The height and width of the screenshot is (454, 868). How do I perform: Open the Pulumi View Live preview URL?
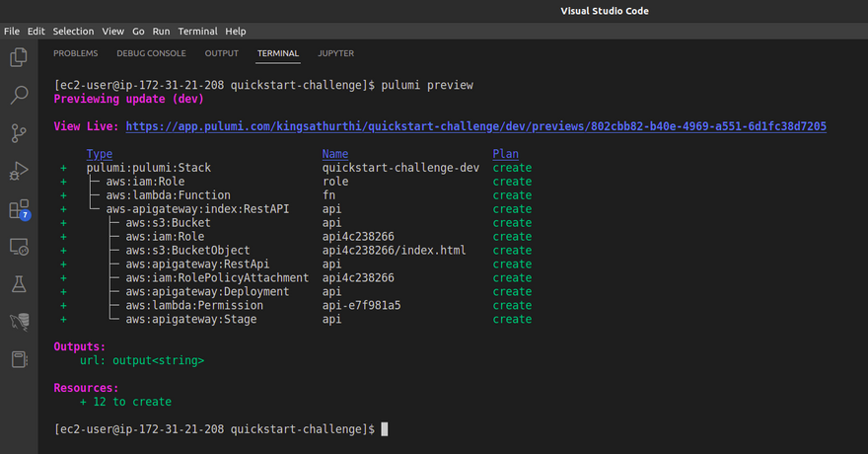[x=475, y=126]
